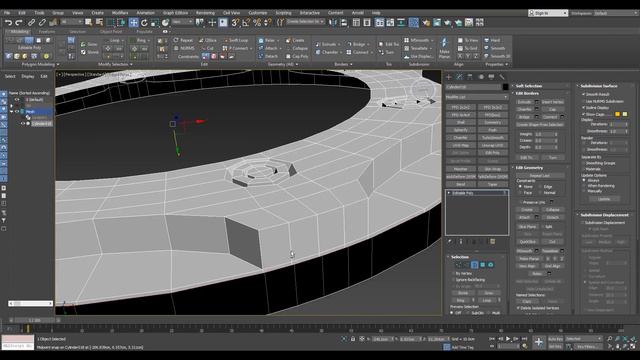Image resolution: width=640 pixels, height=360 pixels.
Task: Toggle the 3D Snaps icon
Action: (236, 23)
